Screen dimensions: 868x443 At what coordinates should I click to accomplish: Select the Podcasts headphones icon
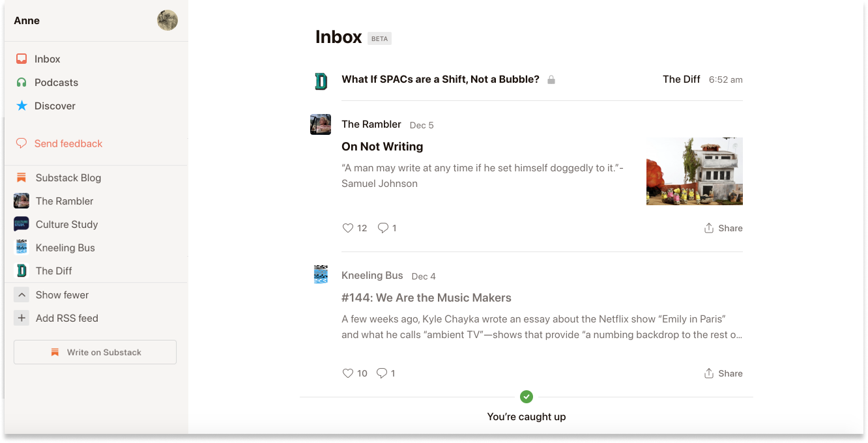(22, 82)
